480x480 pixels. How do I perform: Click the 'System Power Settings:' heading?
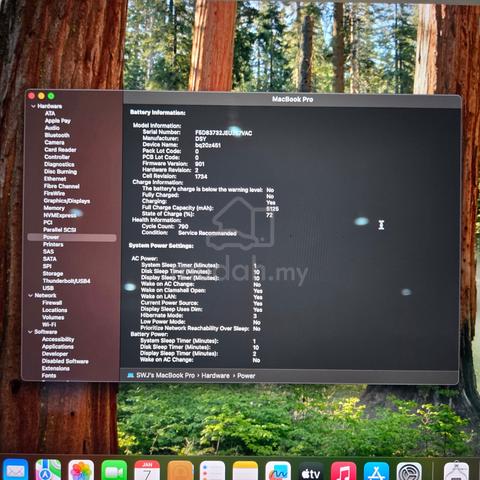(x=161, y=246)
